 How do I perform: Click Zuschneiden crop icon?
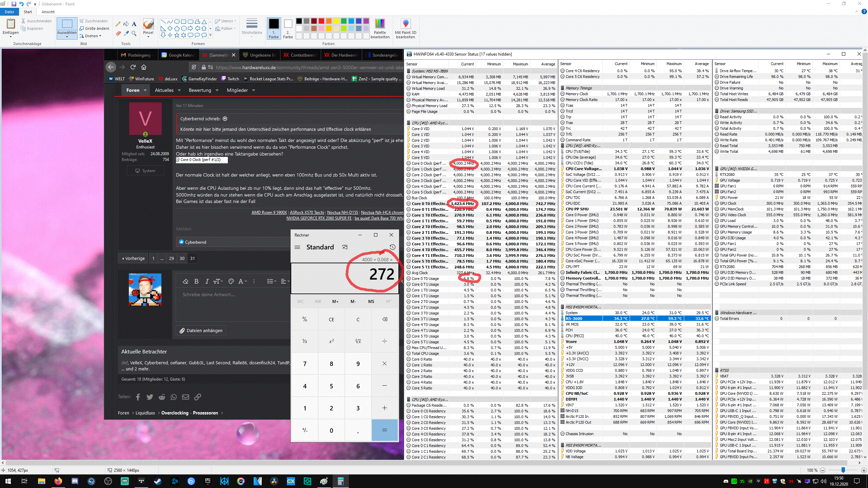(x=82, y=21)
